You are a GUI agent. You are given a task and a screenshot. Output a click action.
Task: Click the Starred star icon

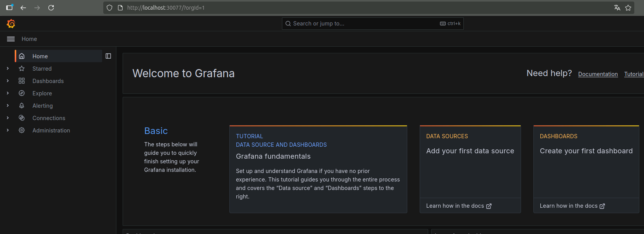click(x=22, y=69)
